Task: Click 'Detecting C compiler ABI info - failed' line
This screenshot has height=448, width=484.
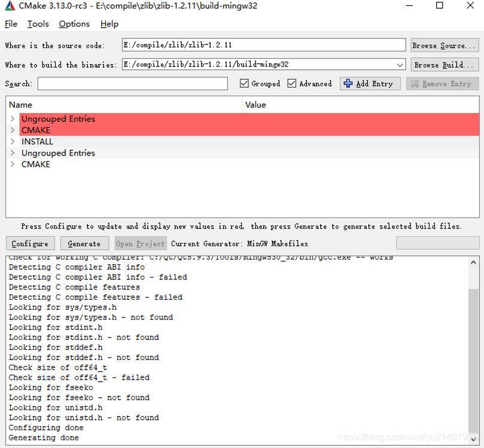Action: 98,277
